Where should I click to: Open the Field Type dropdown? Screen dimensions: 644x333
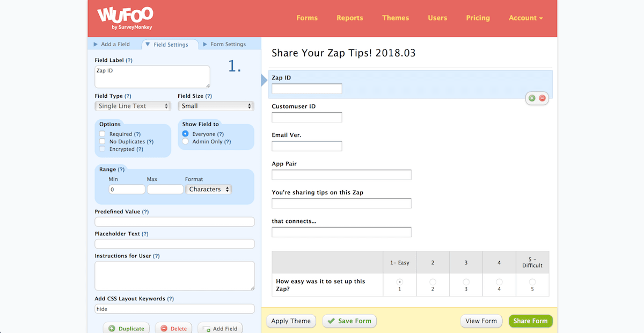[133, 106]
